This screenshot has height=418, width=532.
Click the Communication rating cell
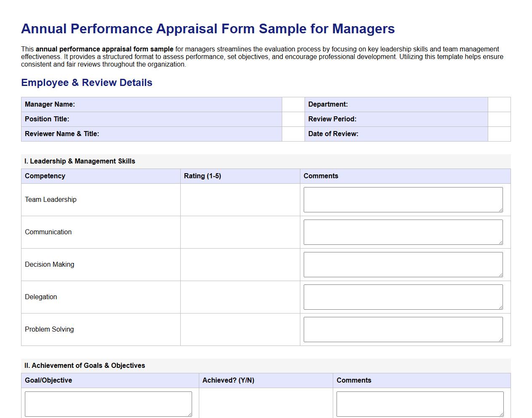(240, 232)
